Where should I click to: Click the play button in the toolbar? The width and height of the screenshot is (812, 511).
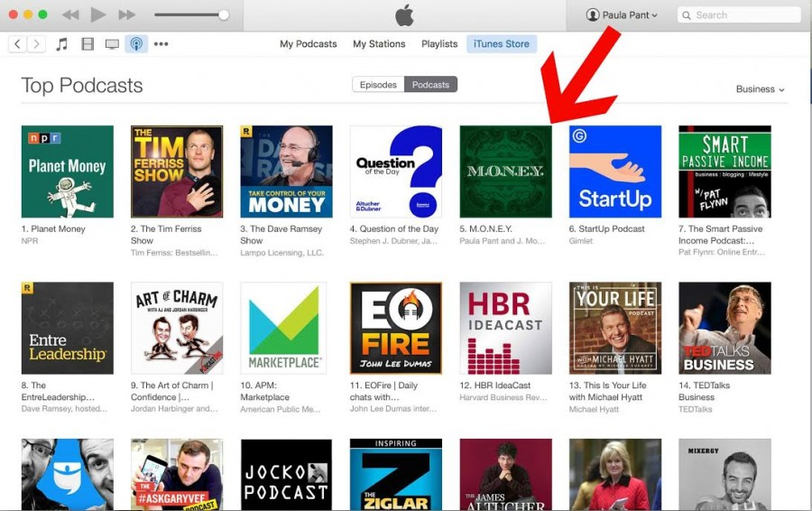pyautogui.click(x=97, y=14)
